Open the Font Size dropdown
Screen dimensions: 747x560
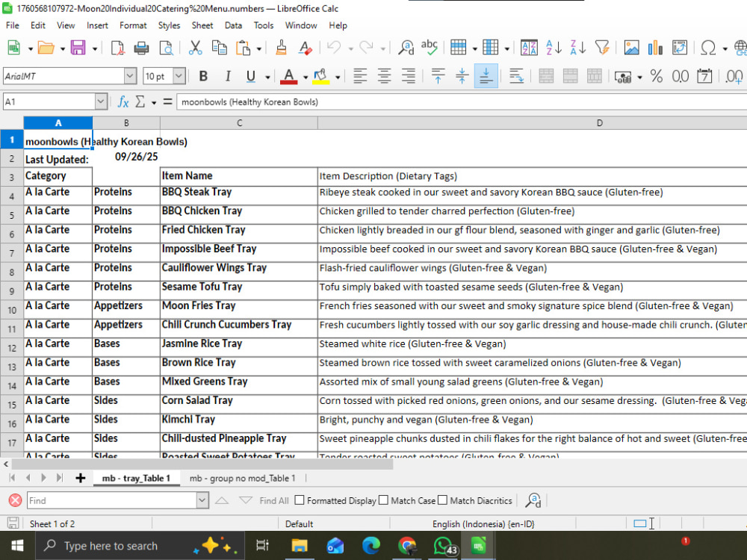tap(179, 75)
